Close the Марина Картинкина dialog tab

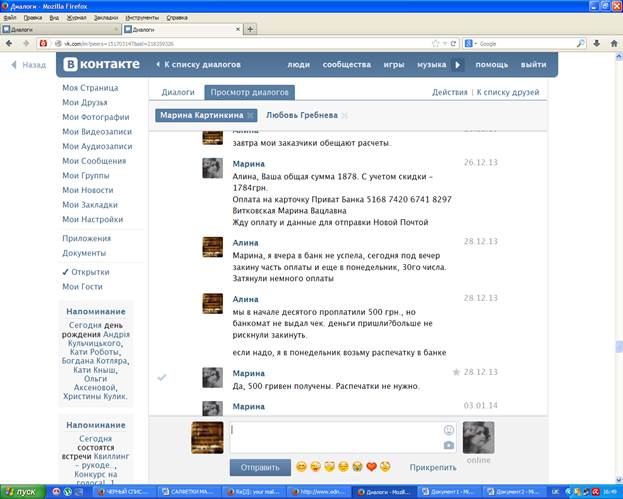click(x=250, y=116)
